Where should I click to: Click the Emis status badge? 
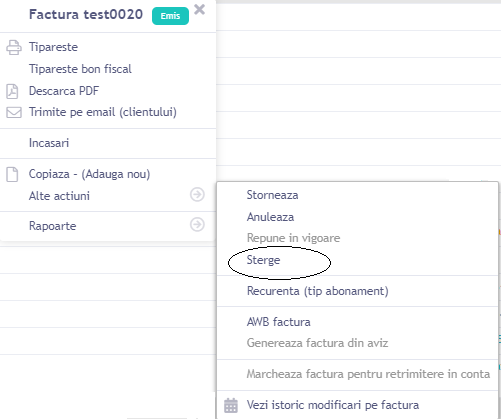coord(170,16)
